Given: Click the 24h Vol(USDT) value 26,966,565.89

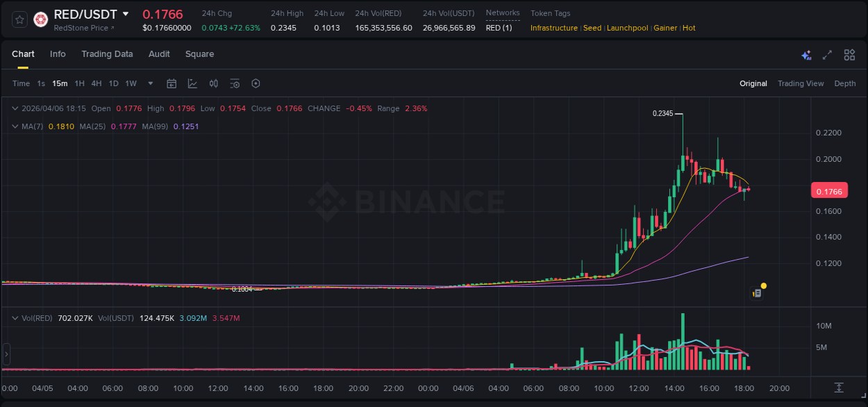Looking at the screenshot, I should click(x=449, y=28).
